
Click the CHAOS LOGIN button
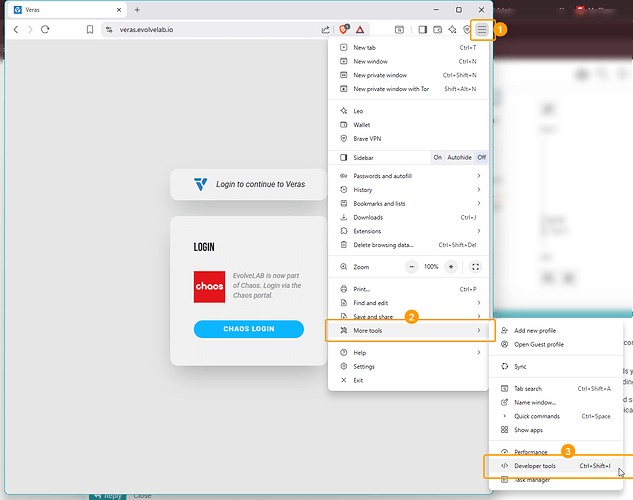(249, 329)
